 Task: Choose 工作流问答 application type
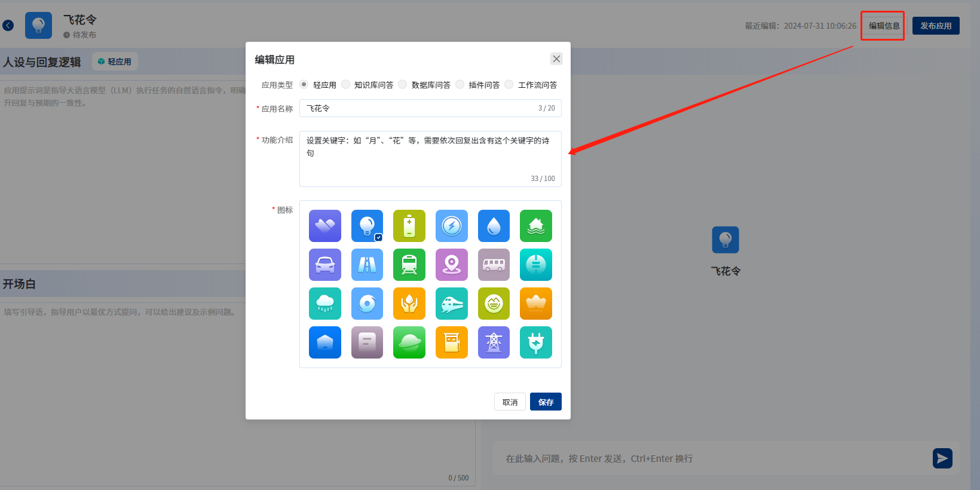(x=509, y=85)
